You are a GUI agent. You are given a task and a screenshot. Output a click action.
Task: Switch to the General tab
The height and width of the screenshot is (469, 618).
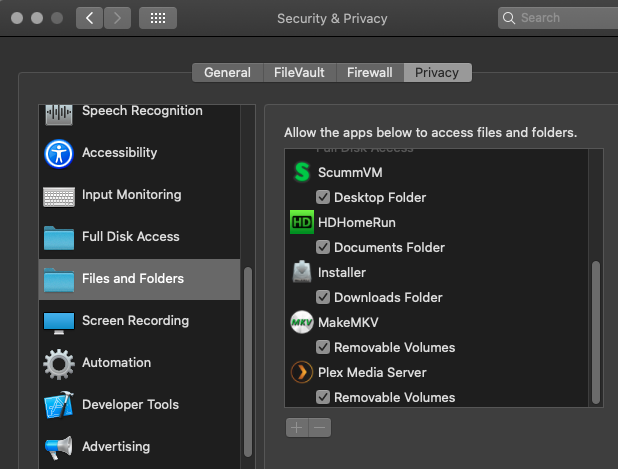point(227,72)
